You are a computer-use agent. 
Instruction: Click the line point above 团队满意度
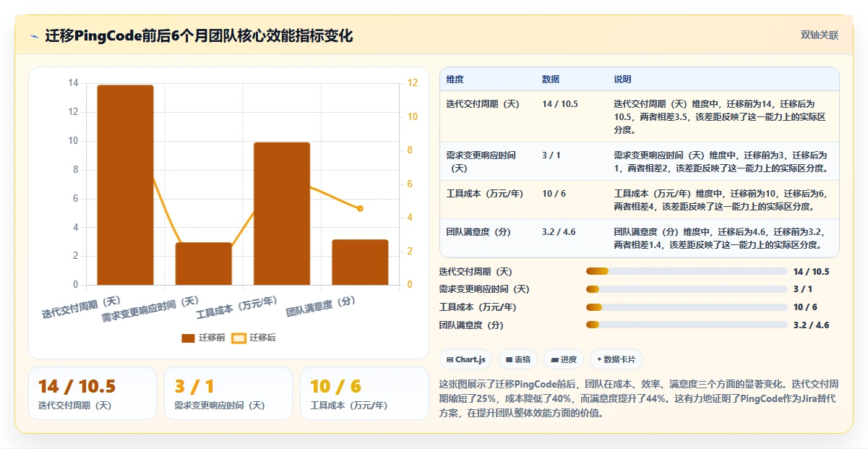360,208
